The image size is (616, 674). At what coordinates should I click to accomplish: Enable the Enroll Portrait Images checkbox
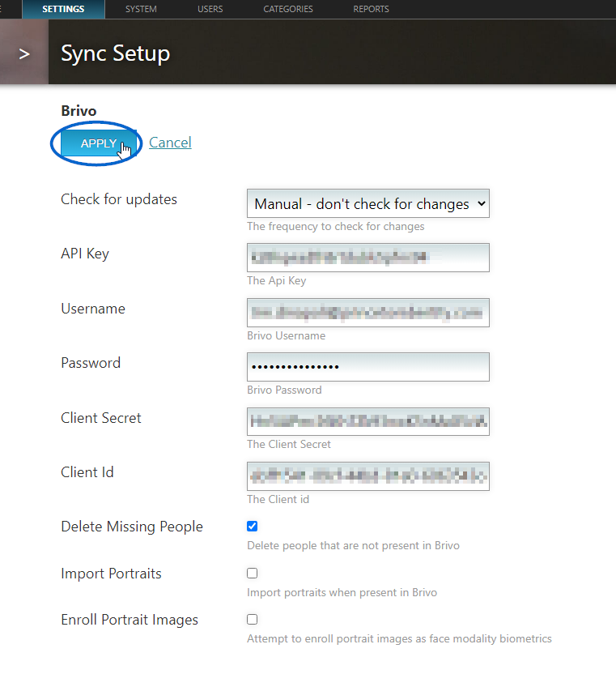point(253,619)
